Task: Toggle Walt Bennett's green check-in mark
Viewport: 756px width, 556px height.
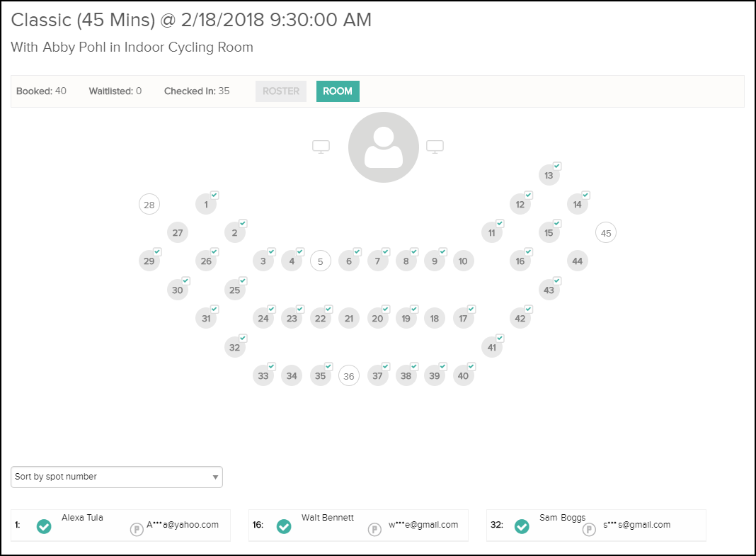Action: tap(284, 526)
